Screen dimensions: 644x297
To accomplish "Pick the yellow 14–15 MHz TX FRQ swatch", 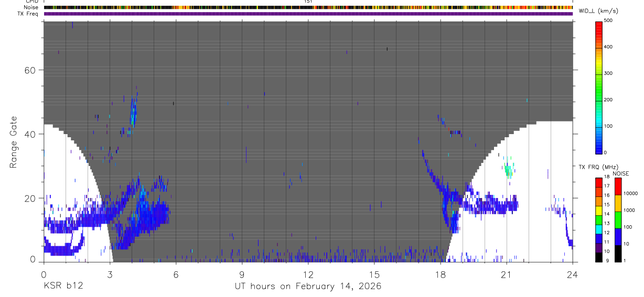I will coord(598,210).
